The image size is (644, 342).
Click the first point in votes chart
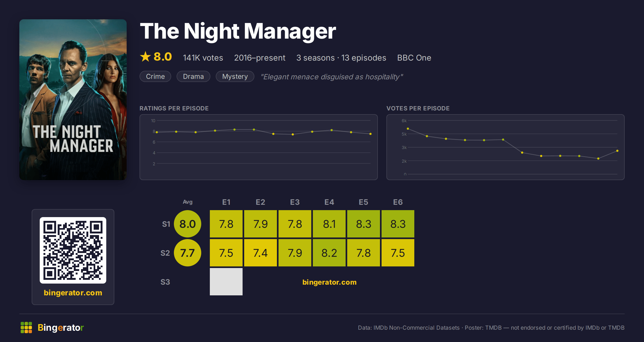point(408,129)
